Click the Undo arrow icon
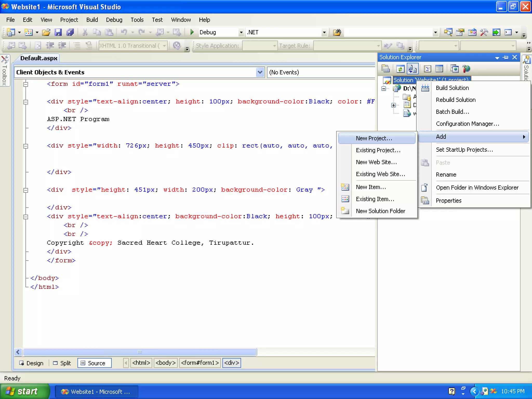This screenshot has height=399, width=532. pyautogui.click(x=124, y=32)
